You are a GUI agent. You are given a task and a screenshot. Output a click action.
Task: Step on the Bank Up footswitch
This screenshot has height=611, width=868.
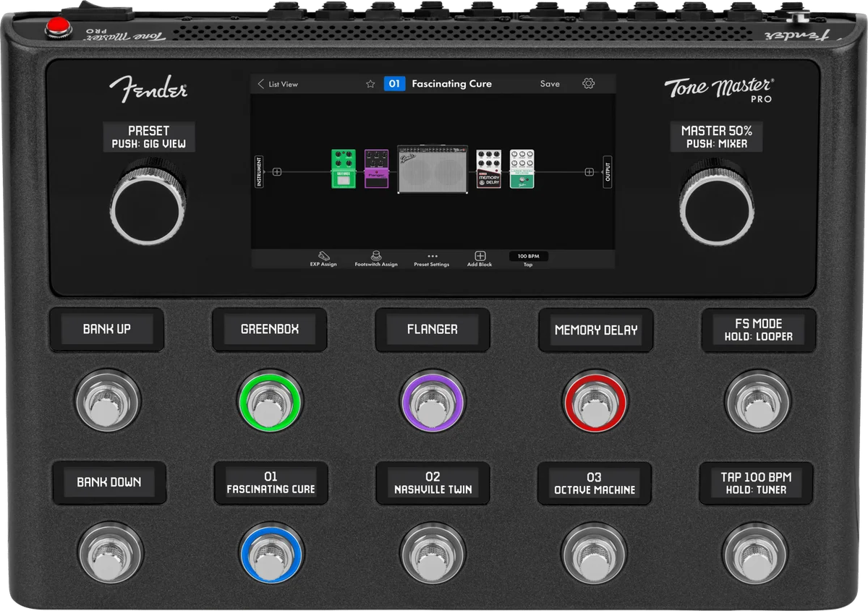coord(107,401)
